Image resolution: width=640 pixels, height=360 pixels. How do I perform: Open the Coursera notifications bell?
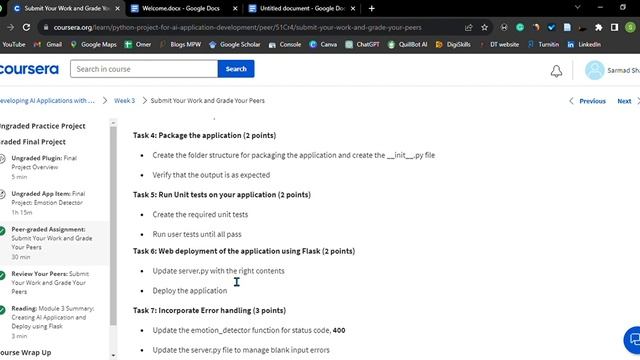pyautogui.click(x=556, y=71)
